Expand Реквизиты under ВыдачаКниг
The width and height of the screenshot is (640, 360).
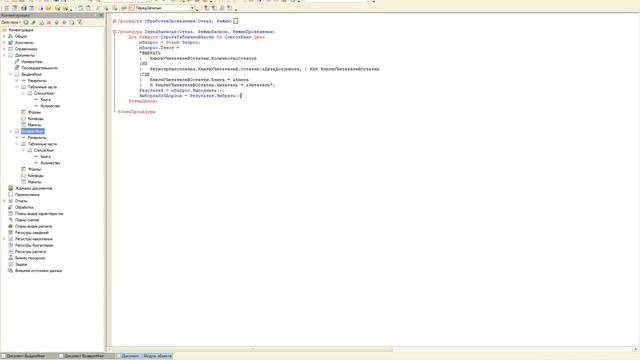click(17, 80)
